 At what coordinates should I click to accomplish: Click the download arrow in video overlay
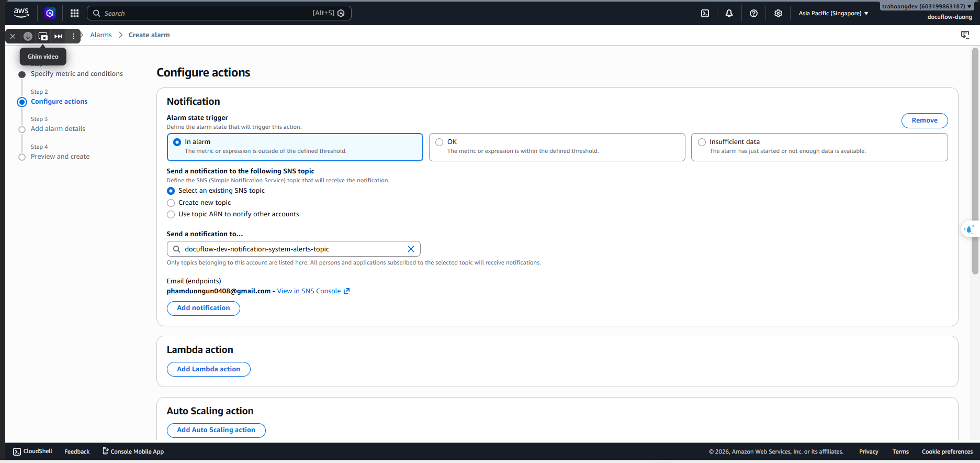(28, 36)
